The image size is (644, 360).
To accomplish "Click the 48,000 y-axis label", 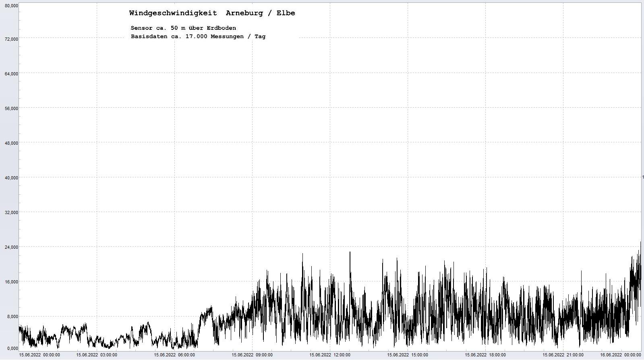I will click(x=10, y=143).
